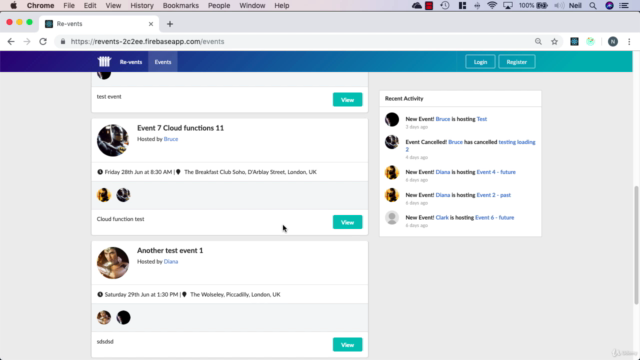640x360 pixels.
Task: Reload the page with the refresh icon
Action: click(x=43, y=42)
